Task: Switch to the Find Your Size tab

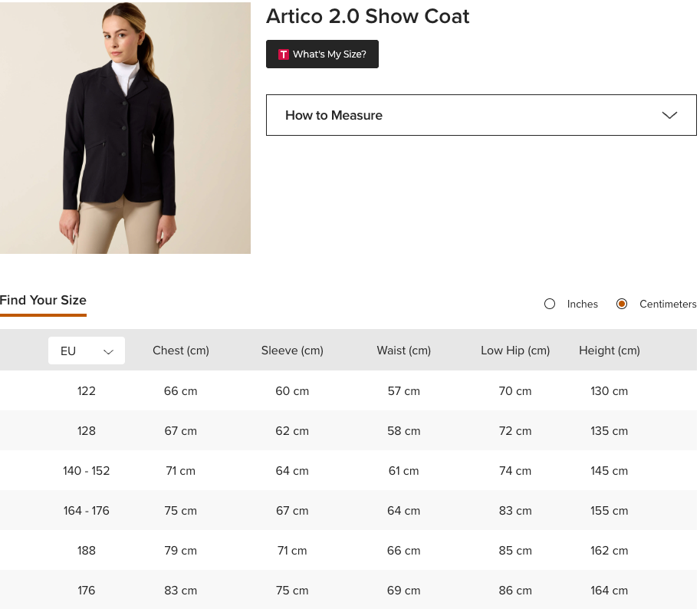Action: 43,300
